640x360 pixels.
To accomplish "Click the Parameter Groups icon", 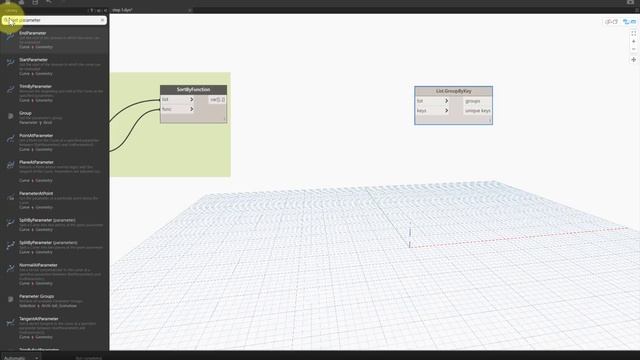I will coord(11,299).
